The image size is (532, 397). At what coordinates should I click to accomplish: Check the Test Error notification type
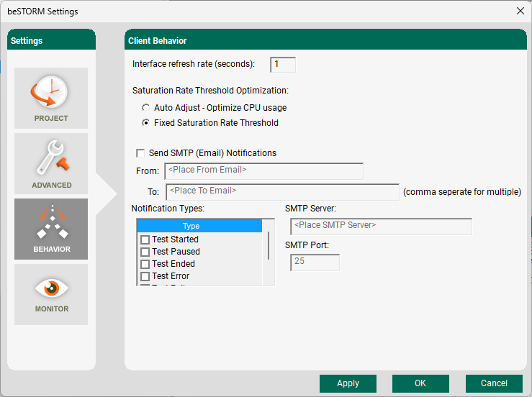[145, 276]
